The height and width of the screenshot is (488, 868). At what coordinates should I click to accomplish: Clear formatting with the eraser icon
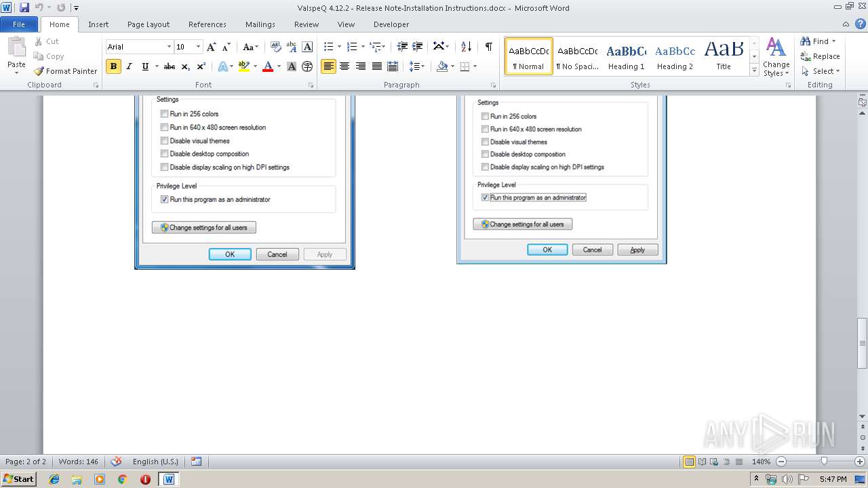276,47
